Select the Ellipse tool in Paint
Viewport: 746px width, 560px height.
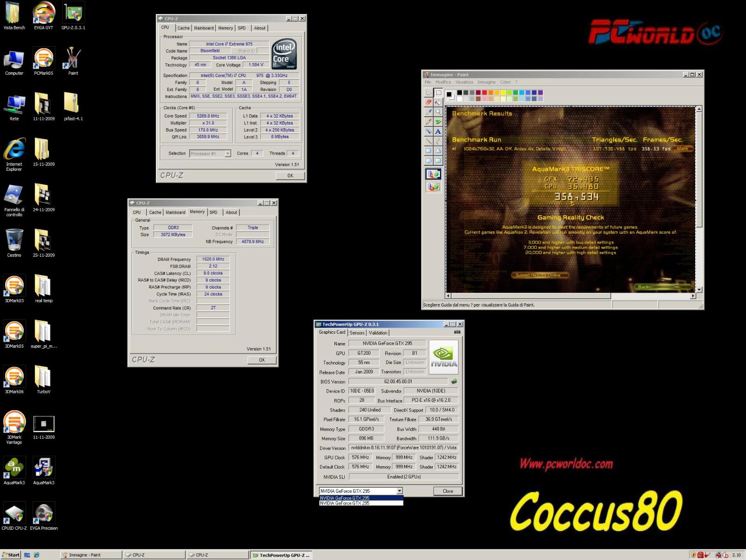(x=428, y=161)
